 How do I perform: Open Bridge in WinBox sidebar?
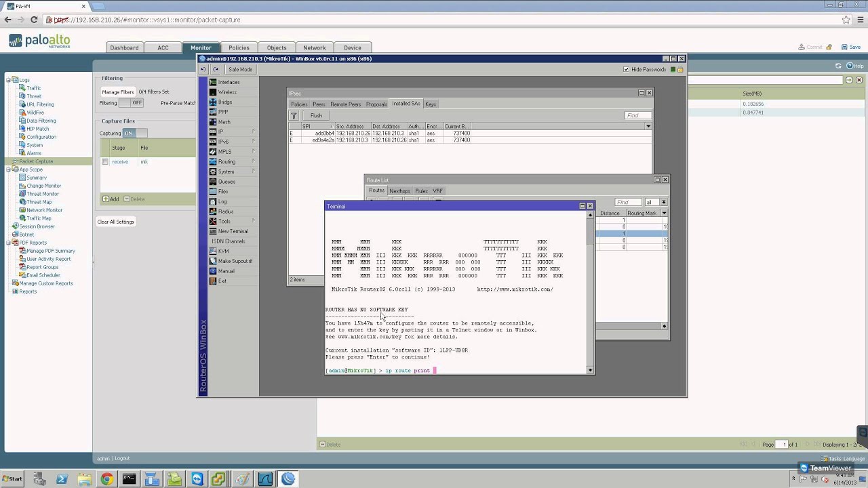click(x=225, y=102)
